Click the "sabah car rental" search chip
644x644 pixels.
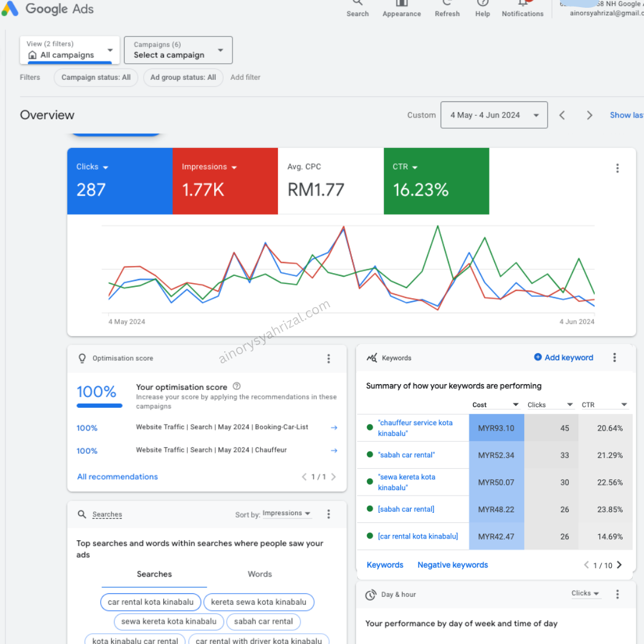pos(263,621)
